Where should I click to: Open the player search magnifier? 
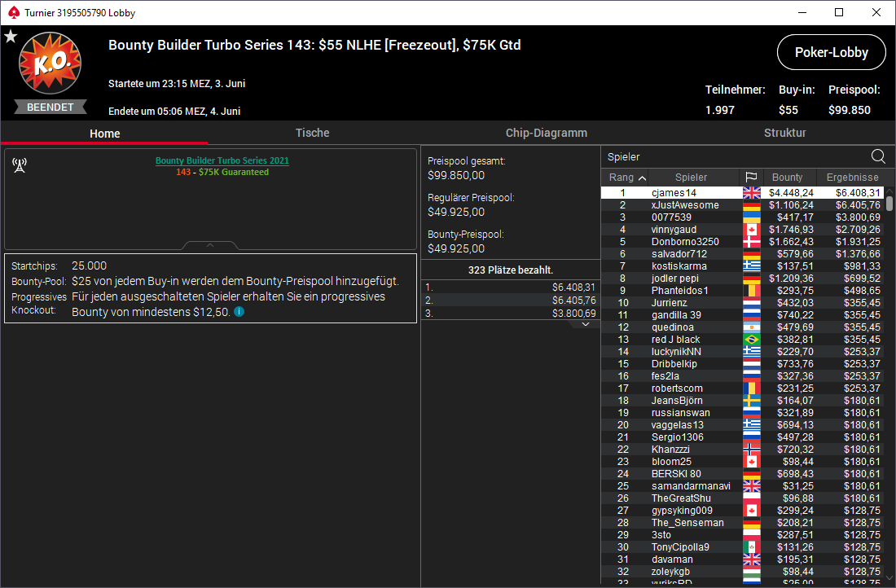[878, 156]
